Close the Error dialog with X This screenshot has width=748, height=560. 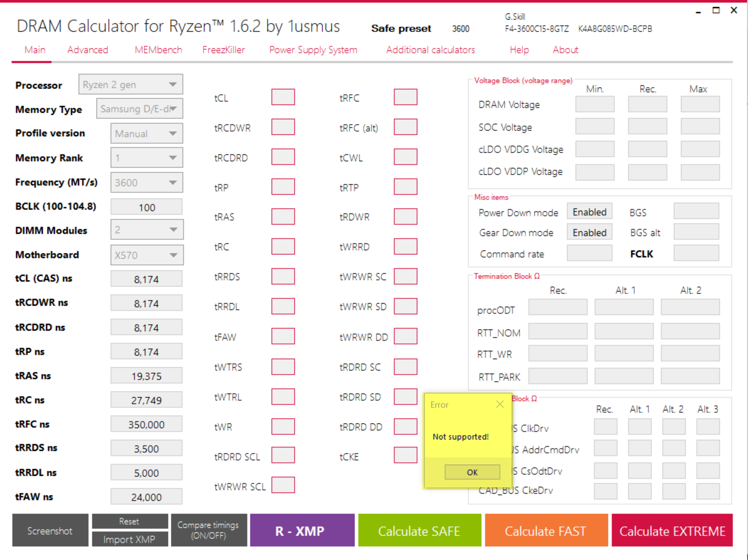pyautogui.click(x=500, y=404)
